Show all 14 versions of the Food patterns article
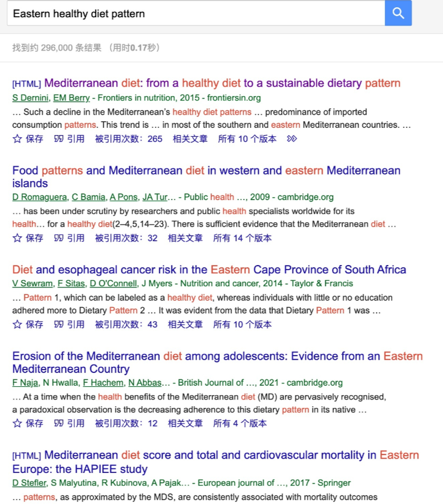443x504 pixels. [243, 238]
